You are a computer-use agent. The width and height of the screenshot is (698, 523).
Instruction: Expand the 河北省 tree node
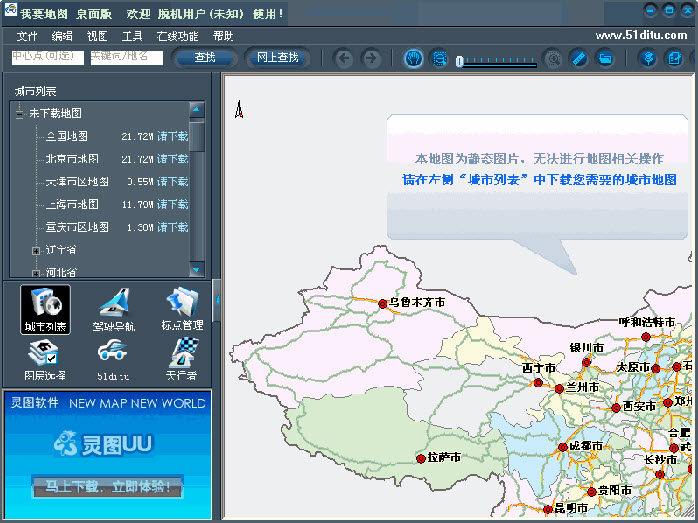pos(36,272)
